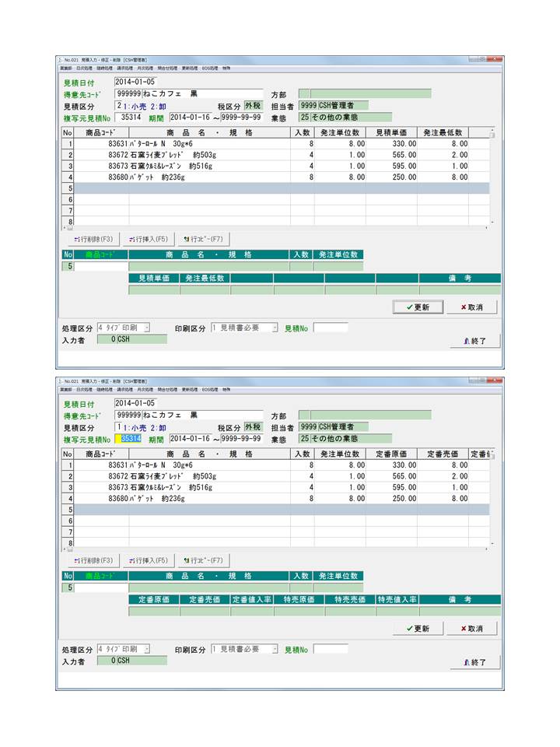Open 印刷区分 dropdown in upper window
Viewport: 560px width, 747px height.
(275, 328)
